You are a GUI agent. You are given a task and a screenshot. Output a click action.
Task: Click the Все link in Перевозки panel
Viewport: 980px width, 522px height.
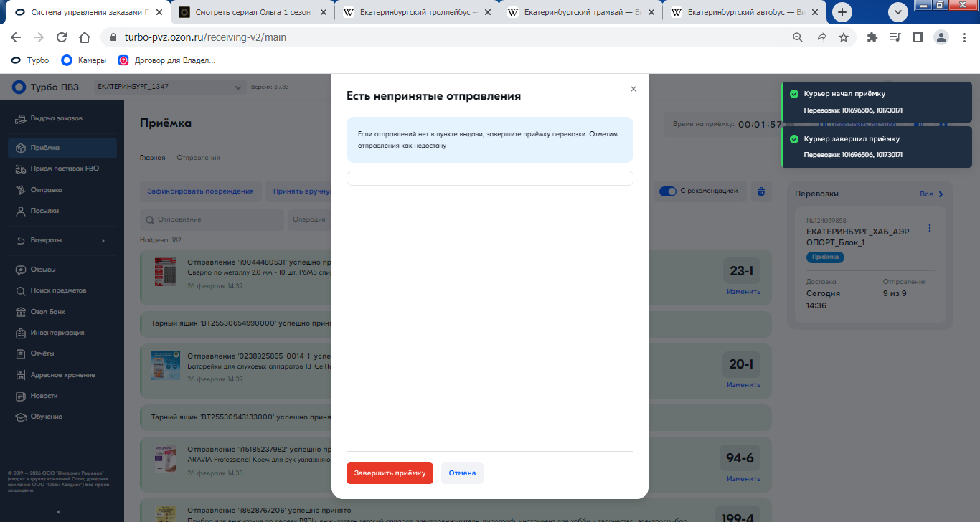point(932,194)
